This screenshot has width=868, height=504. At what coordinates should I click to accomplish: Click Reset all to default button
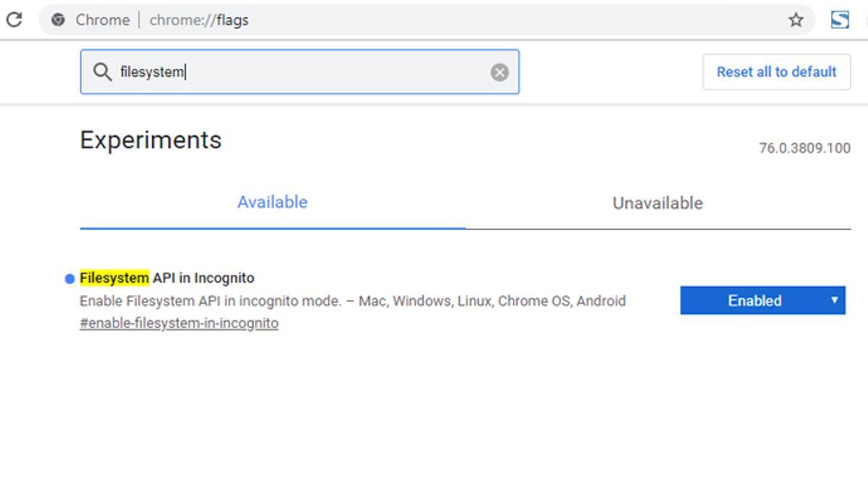click(x=776, y=72)
